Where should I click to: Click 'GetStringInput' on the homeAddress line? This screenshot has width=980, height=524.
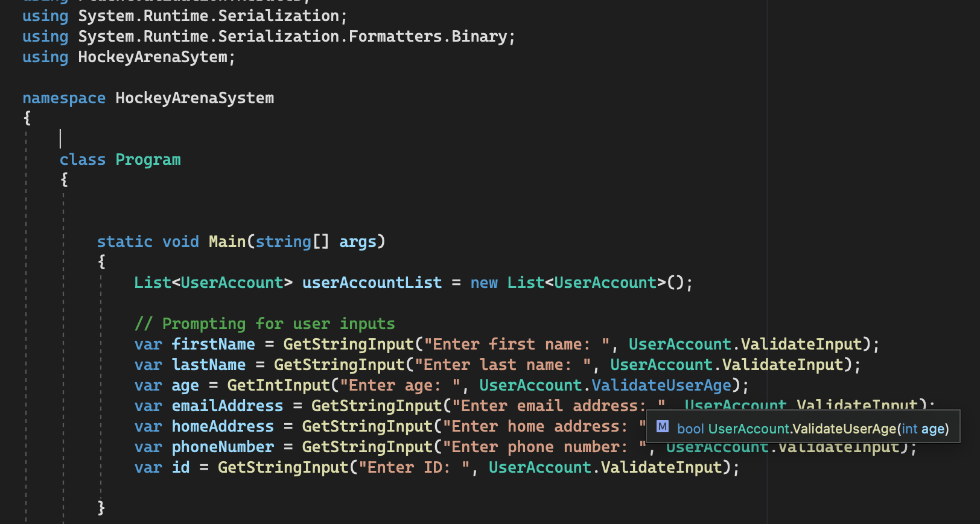tap(367, 427)
